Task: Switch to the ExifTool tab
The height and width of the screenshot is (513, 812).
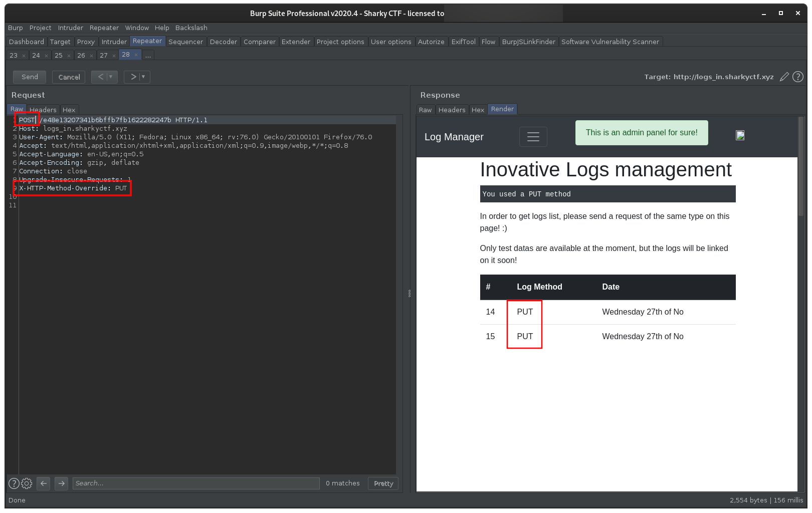Action: pyautogui.click(x=464, y=42)
